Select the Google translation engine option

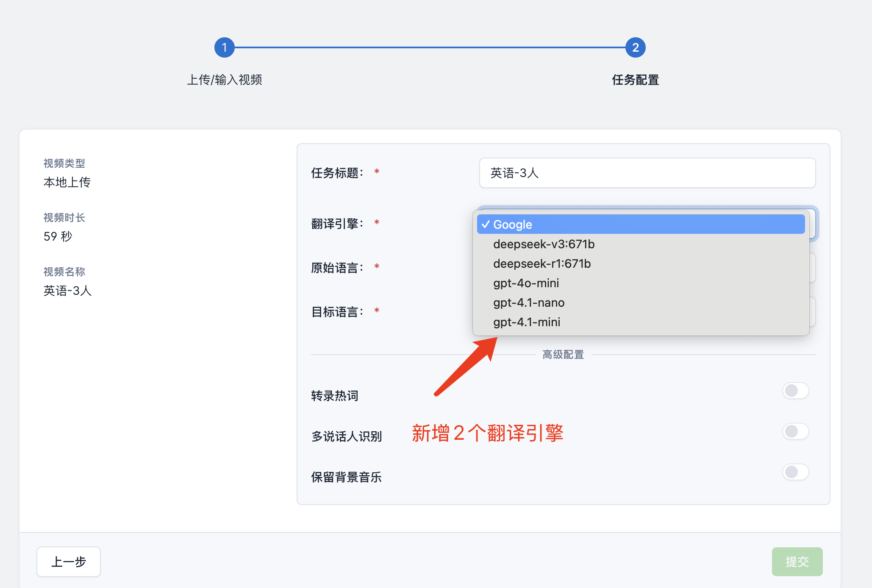coord(641,224)
